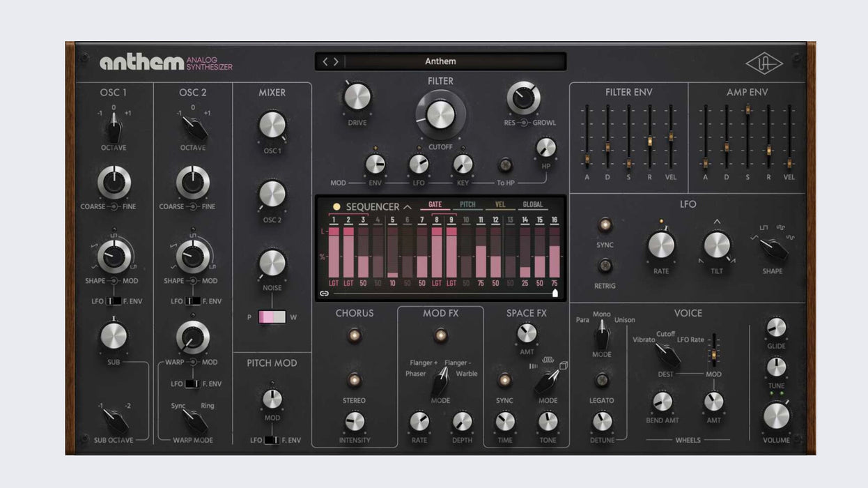Toggle OSC 1 LFO / F. ENV switch

coord(114,301)
